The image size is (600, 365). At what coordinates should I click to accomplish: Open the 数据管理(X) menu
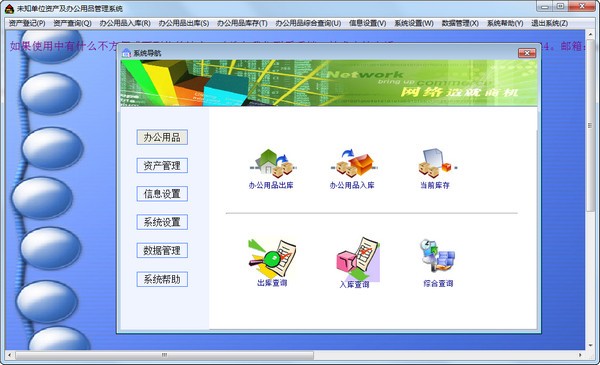coord(460,23)
